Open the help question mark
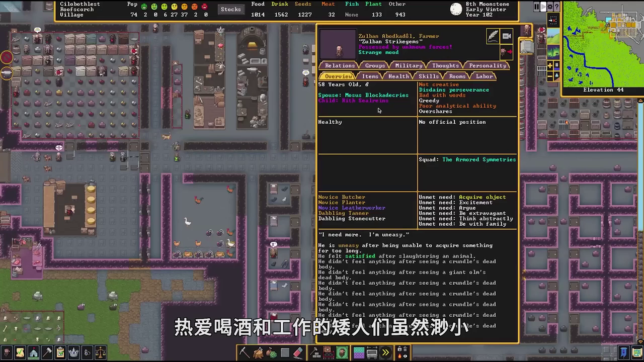Image resolution: width=644 pixels, height=362 pixels. 556,7
